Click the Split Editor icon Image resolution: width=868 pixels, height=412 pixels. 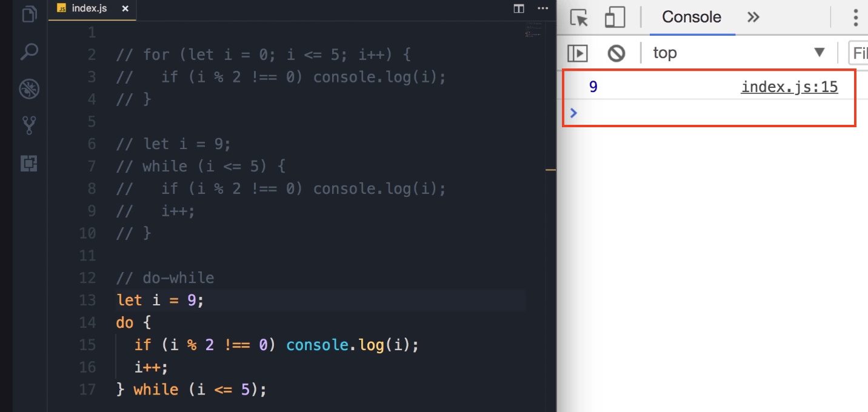coord(519,8)
